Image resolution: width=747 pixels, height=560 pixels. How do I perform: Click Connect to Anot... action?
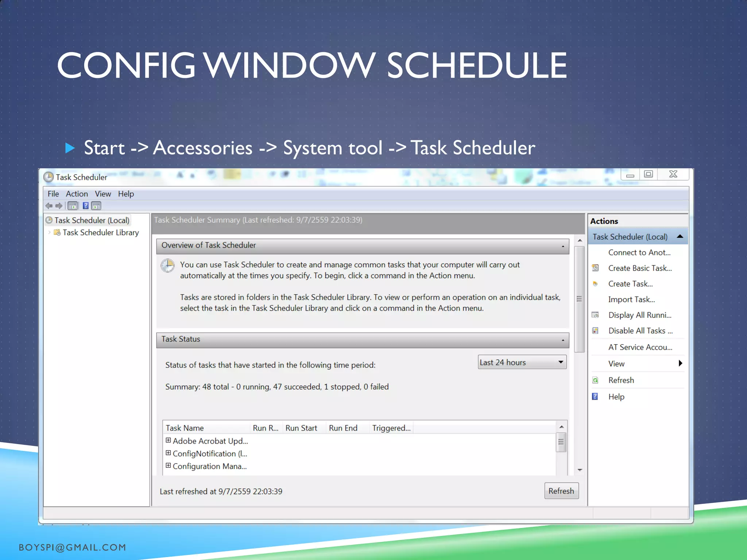[x=639, y=252]
